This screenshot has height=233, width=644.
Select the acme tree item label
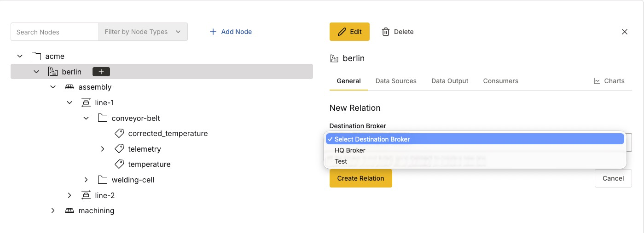pyautogui.click(x=55, y=56)
